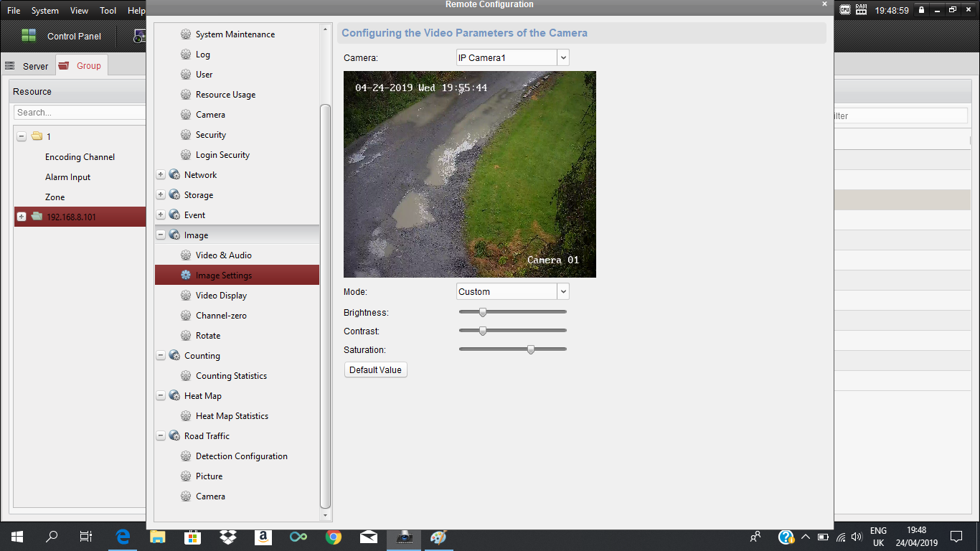Expand the Network tree section
This screenshot has height=551, width=980.
click(161, 175)
